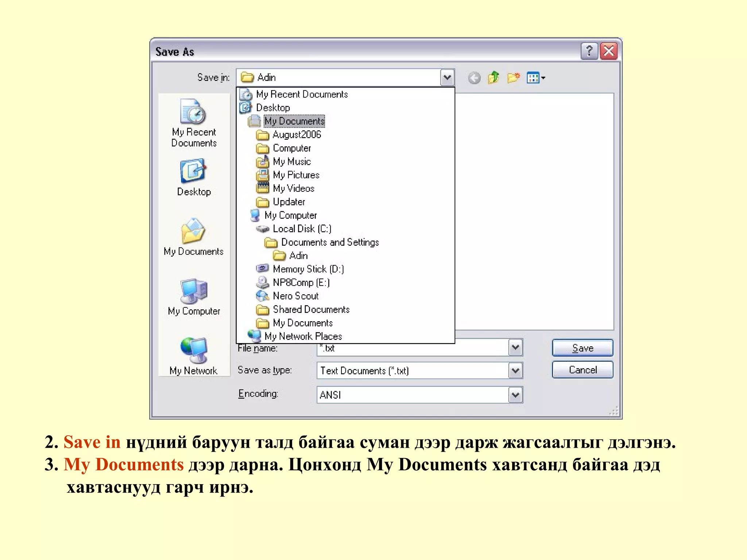747x560 pixels.
Task: Choose My Network Places entry
Action: click(295, 337)
